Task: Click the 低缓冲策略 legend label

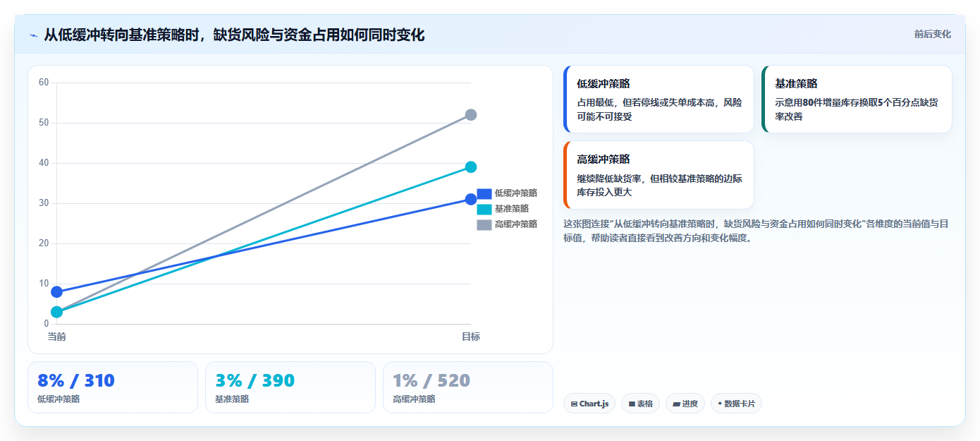Action: (x=516, y=193)
